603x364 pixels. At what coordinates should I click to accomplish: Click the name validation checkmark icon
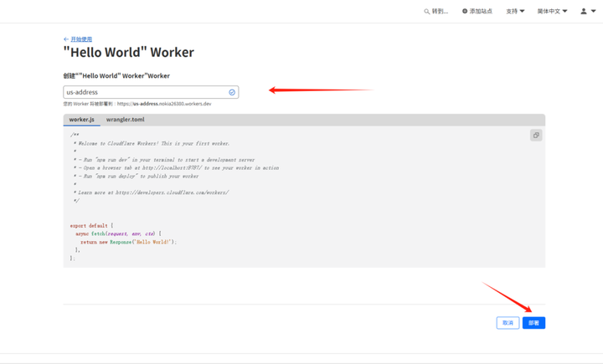232,92
